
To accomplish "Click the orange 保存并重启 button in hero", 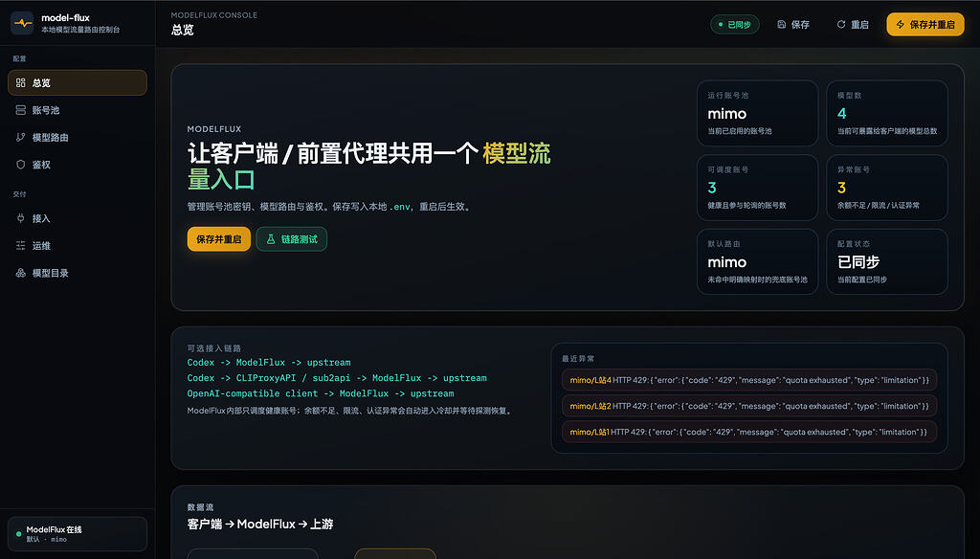I will (x=219, y=239).
